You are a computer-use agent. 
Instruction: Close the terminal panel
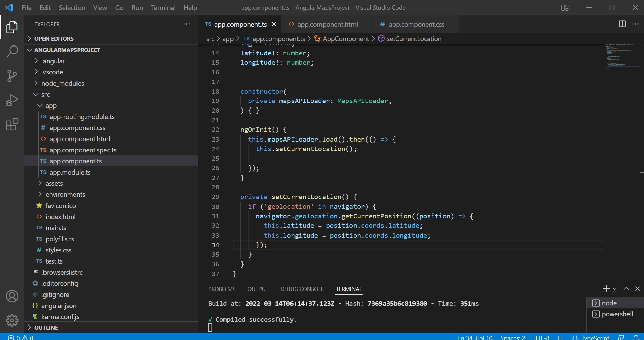coord(637,289)
